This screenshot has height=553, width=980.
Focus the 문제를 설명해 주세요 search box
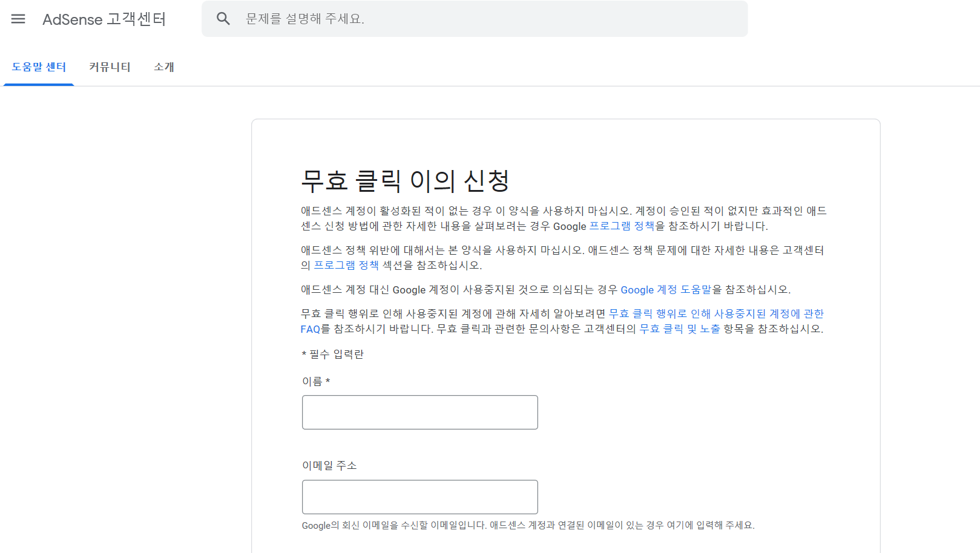coord(475,19)
